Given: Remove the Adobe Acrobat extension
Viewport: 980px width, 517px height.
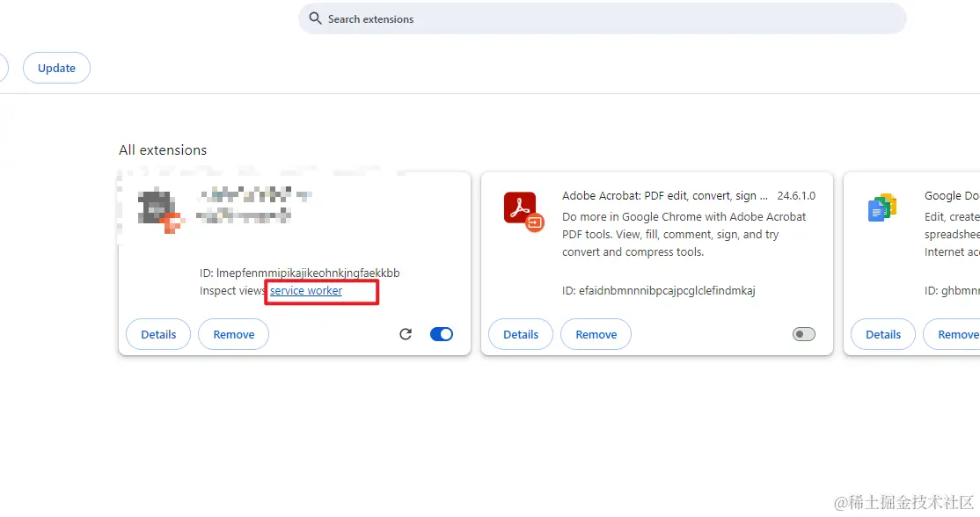Looking at the screenshot, I should point(596,334).
